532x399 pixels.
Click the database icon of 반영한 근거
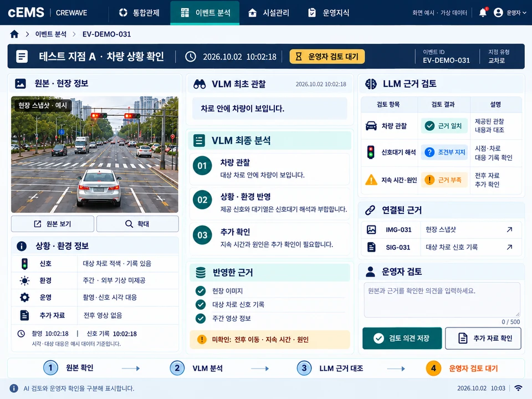click(201, 272)
